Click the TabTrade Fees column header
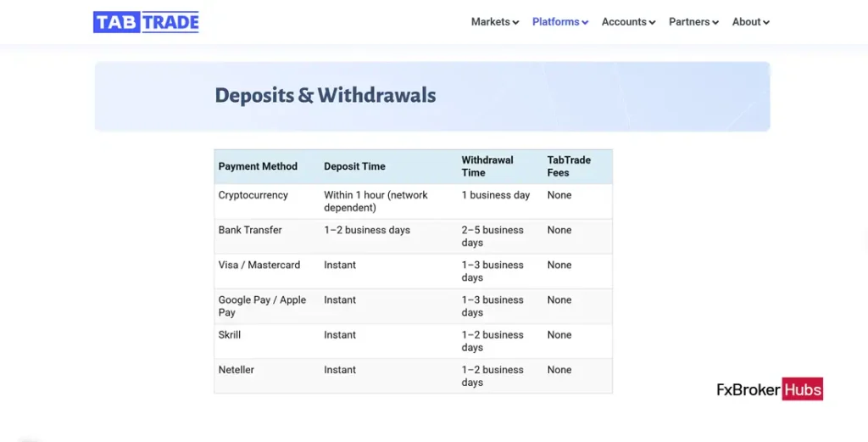The image size is (868, 442). (569, 166)
